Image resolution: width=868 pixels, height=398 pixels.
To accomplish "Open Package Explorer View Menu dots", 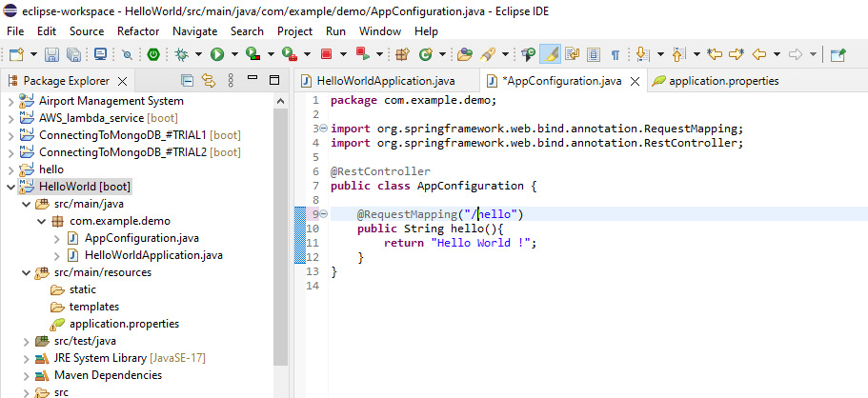I will (231, 81).
